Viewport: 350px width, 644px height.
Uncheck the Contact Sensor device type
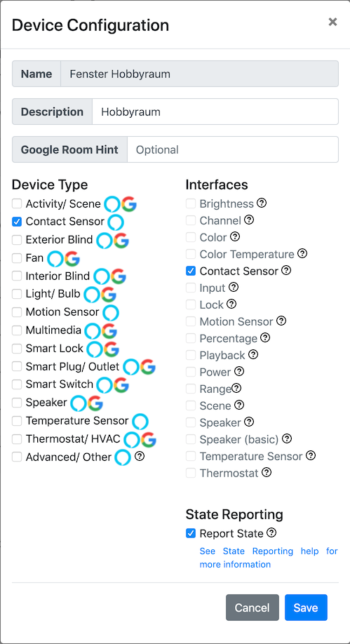coord(17,222)
